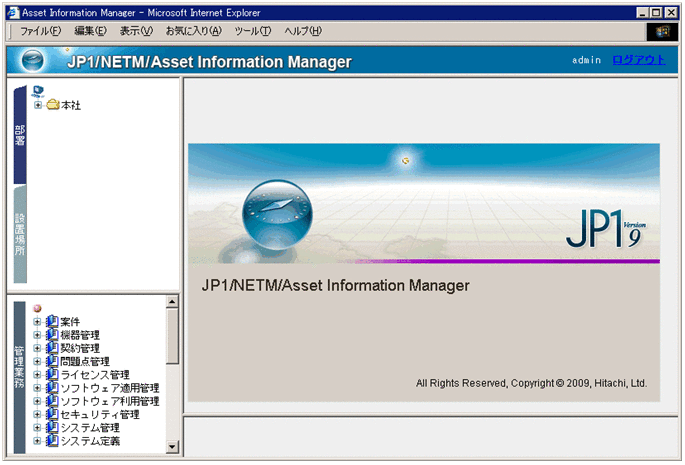
Task: Select ライセンス管理 in the task tree
Action: click(x=95, y=375)
